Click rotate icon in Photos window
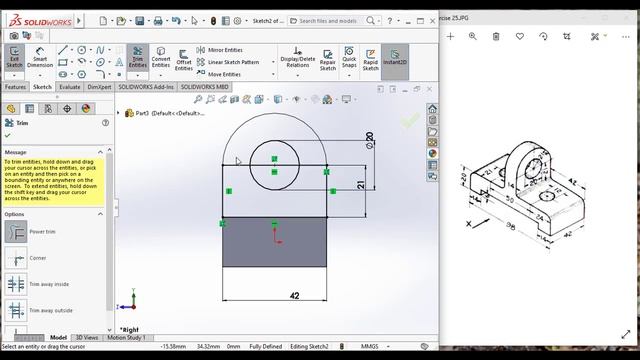640x360 pixels. click(543, 36)
